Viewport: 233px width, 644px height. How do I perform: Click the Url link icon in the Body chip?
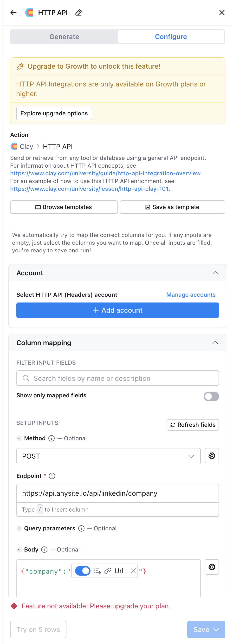(108, 571)
